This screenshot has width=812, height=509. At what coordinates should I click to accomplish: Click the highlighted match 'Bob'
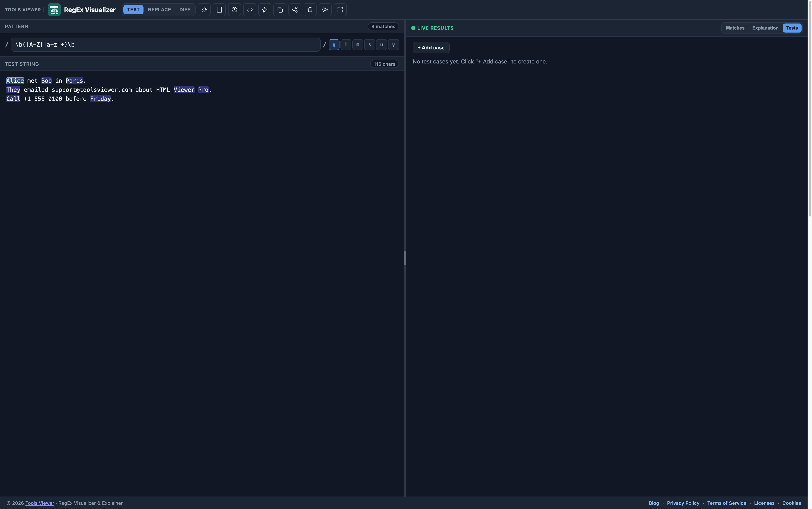point(46,81)
